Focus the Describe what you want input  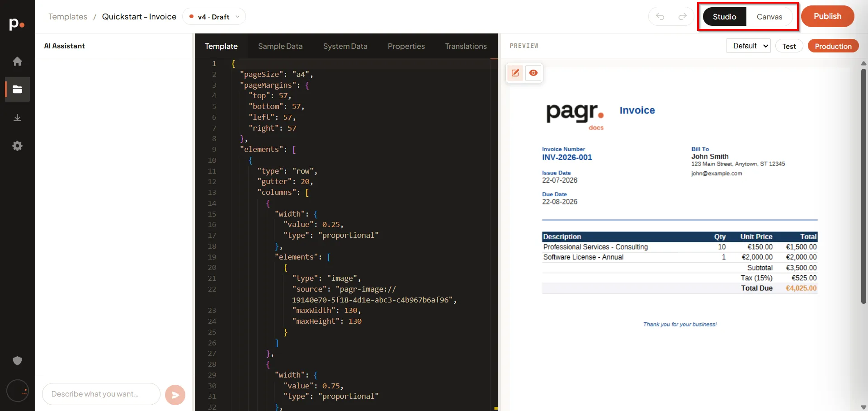pos(101,394)
